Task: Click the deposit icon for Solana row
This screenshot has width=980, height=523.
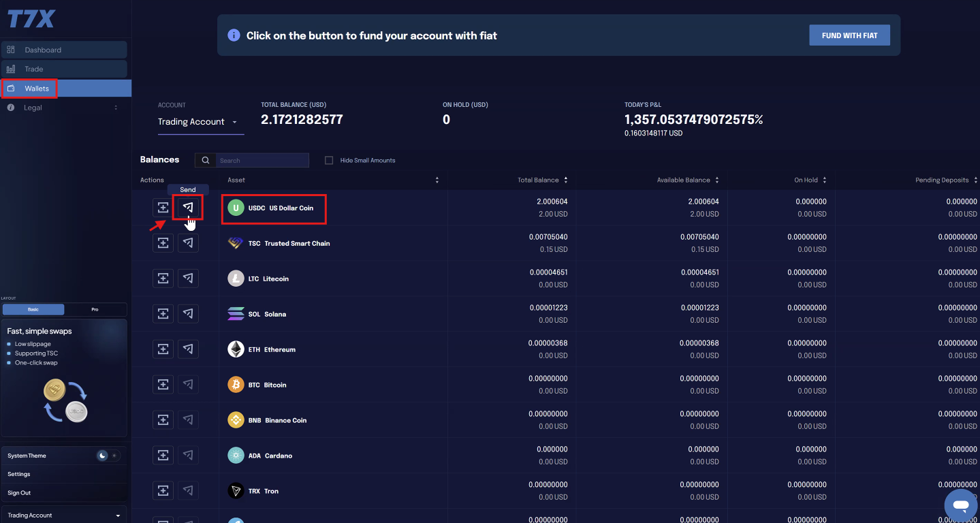Action: (x=163, y=313)
